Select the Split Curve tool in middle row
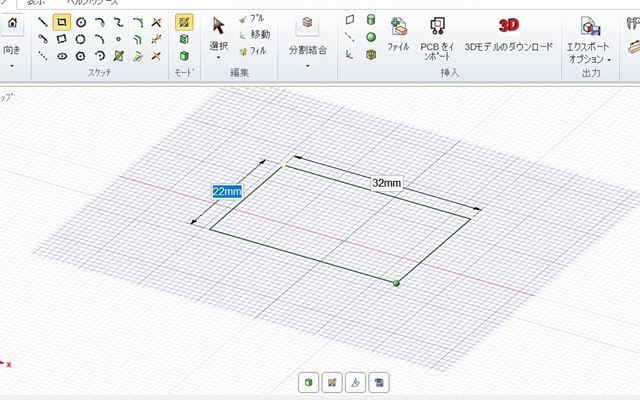This screenshot has width=640, height=400. click(156, 39)
